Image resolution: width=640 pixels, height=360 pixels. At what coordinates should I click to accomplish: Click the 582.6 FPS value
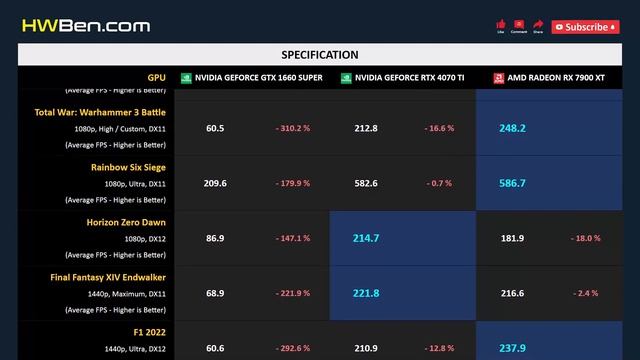point(366,183)
